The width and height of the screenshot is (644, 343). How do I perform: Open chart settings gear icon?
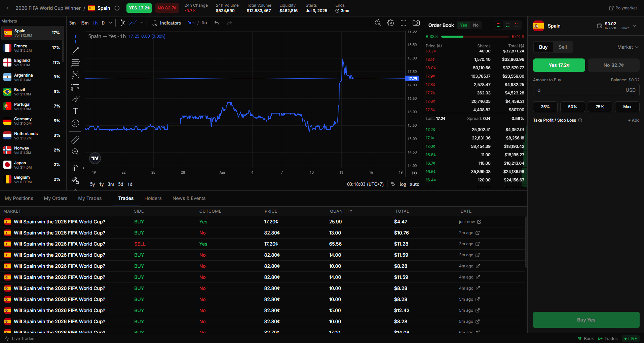390,23
